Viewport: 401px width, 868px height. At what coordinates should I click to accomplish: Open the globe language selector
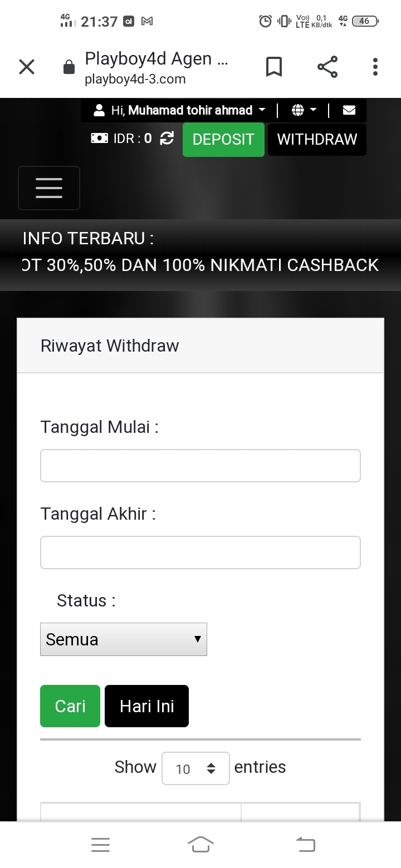coord(304,110)
